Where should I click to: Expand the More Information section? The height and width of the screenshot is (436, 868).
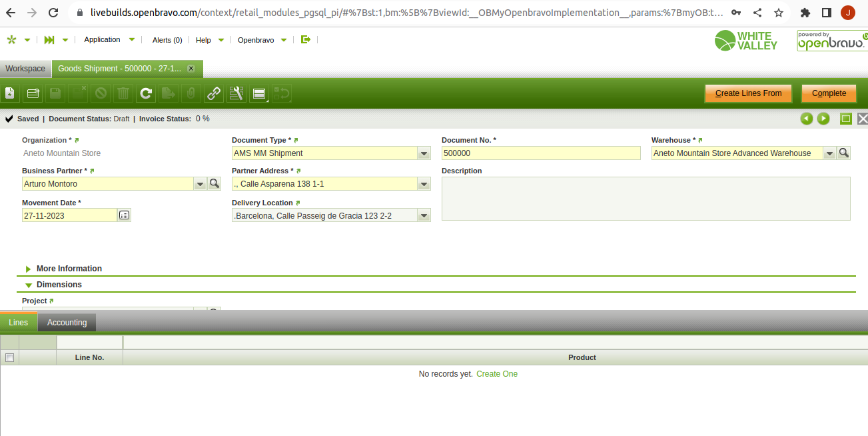click(69, 269)
